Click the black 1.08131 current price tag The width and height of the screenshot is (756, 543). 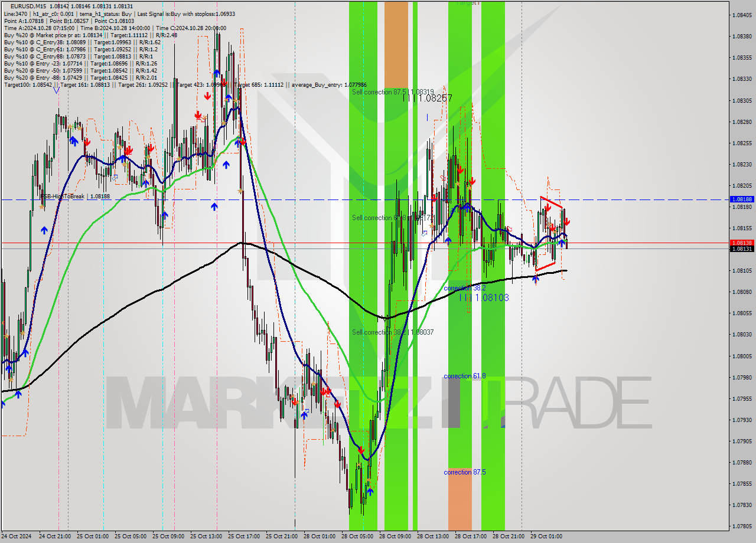pos(742,249)
